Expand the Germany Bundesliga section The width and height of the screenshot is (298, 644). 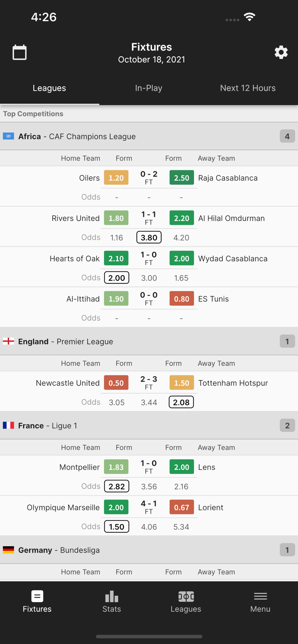point(149,550)
